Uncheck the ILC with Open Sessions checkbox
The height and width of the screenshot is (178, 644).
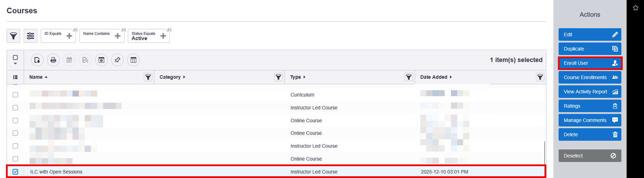[15, 172]
